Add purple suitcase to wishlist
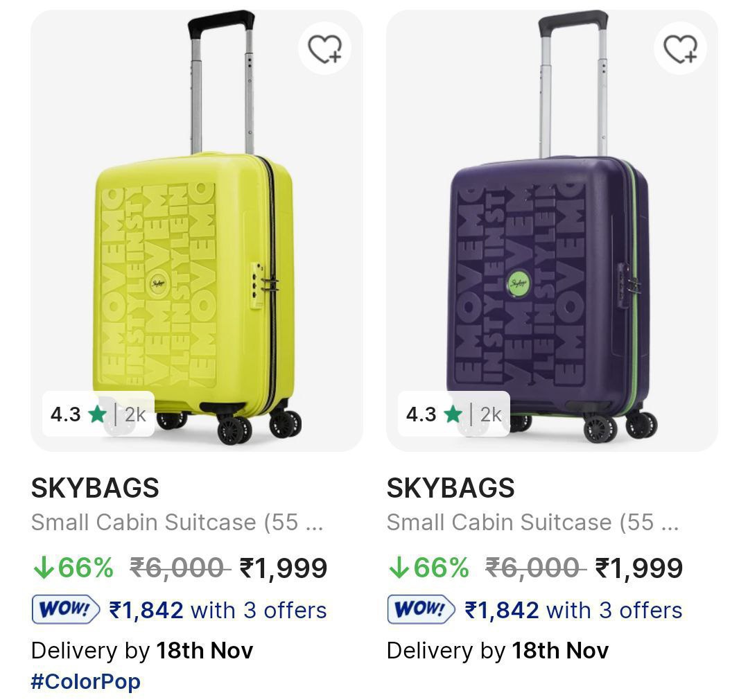This screenshot has width=748, height=700. pyautogui.click(x=680, y=49)
